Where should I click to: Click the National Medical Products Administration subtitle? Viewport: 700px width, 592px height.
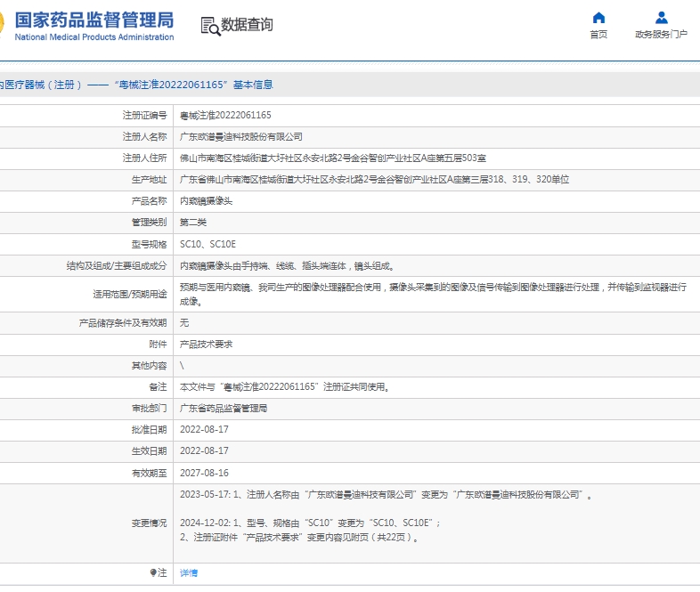(x=94, y=37)
